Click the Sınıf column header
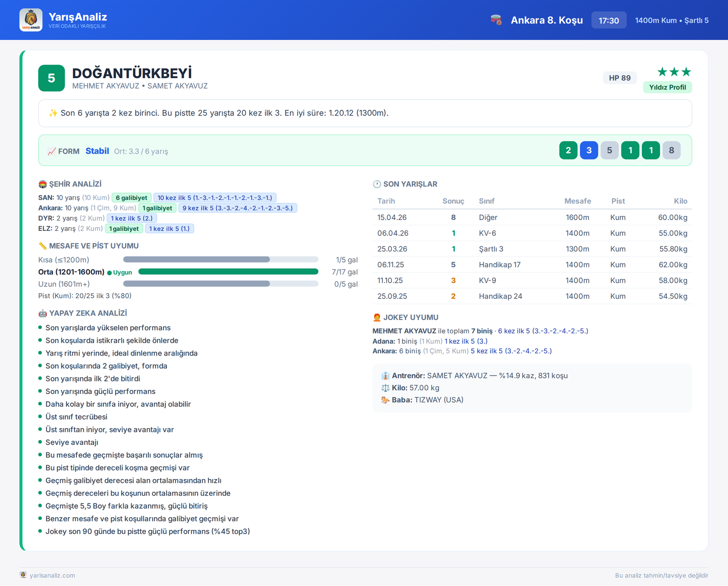 [486, 201]
